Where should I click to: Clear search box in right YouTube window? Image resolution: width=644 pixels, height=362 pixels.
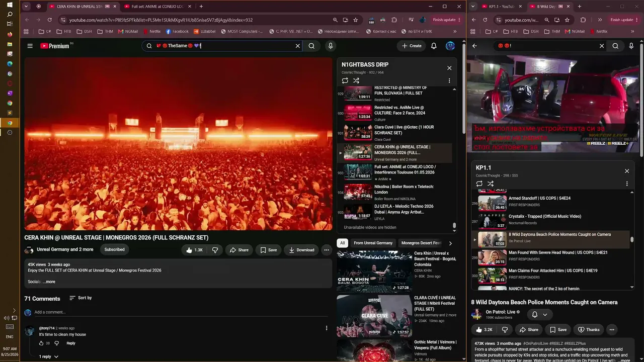point(602,46)
